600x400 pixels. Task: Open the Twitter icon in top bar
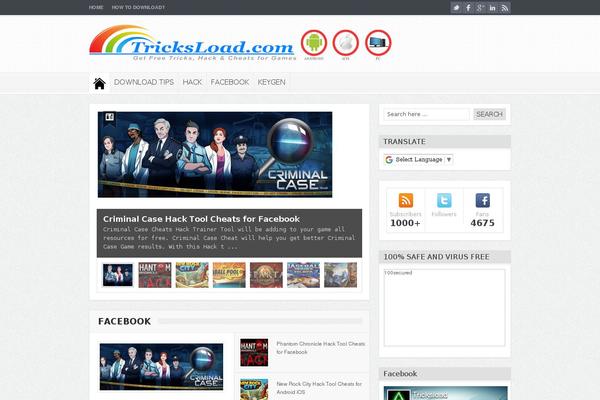[x=456, y=8]
